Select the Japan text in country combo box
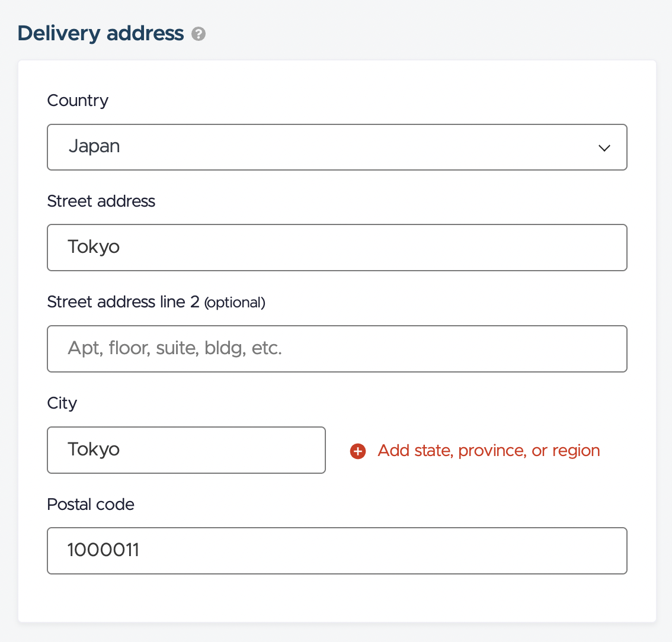Viewport: 672px width, 642px height. [94, 146]
